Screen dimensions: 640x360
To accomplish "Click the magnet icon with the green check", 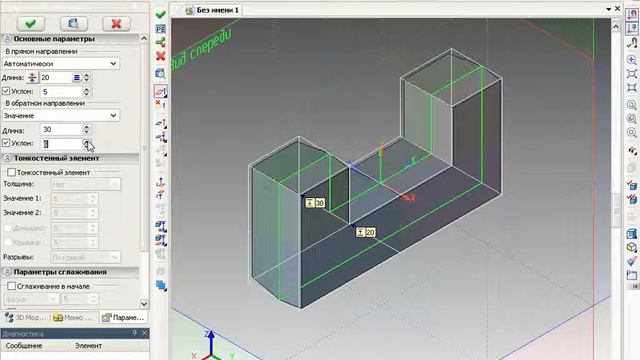I will click(632, 42).
